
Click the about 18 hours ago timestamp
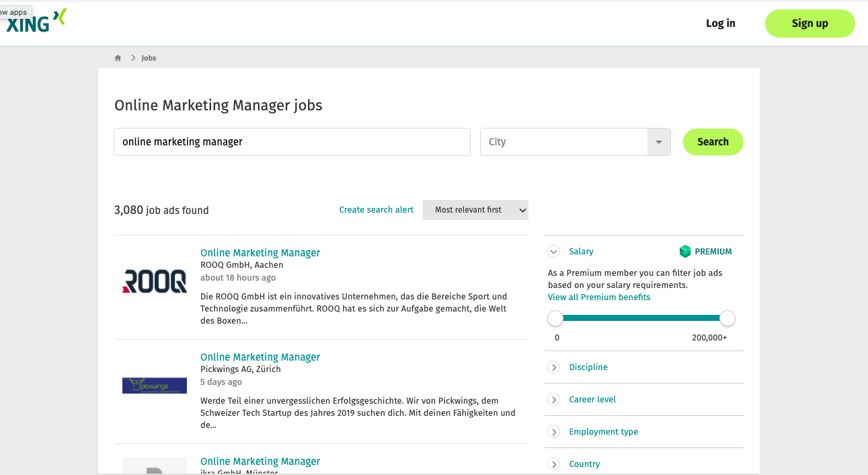pyautogui.click(x=238, y=278)
